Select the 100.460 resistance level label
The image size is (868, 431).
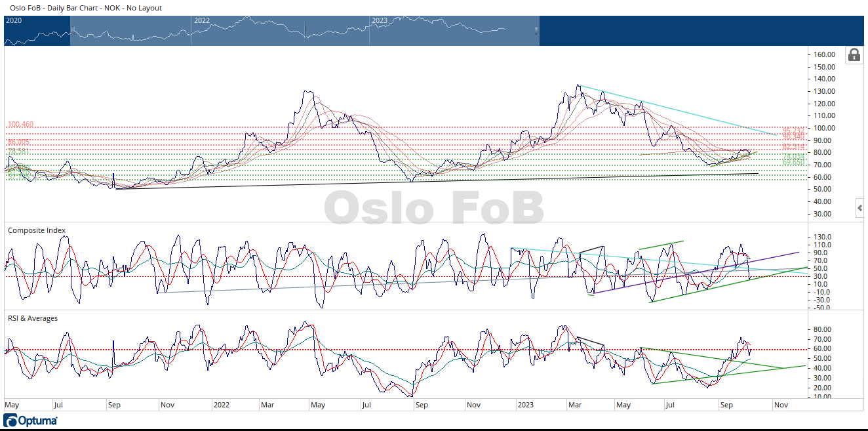coord(20,124)
